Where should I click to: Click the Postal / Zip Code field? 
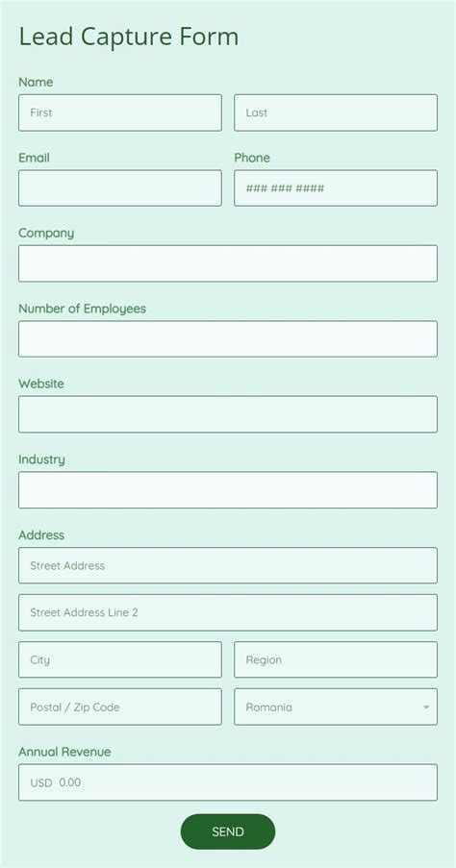click(119, 707)
